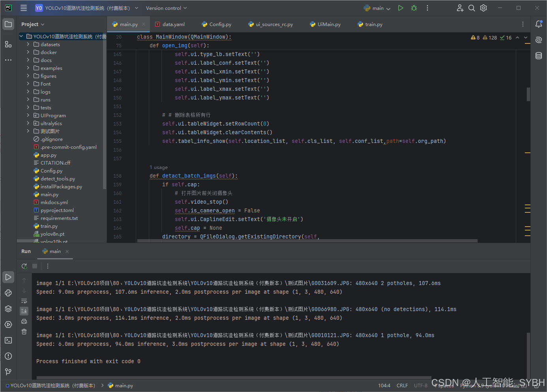Toggle soft-wrap in run console

click(x=24, y=301)
